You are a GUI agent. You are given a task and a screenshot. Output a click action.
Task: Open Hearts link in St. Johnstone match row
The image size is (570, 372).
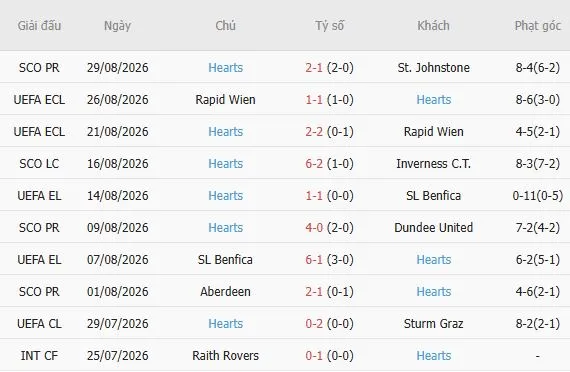(225, 68)
